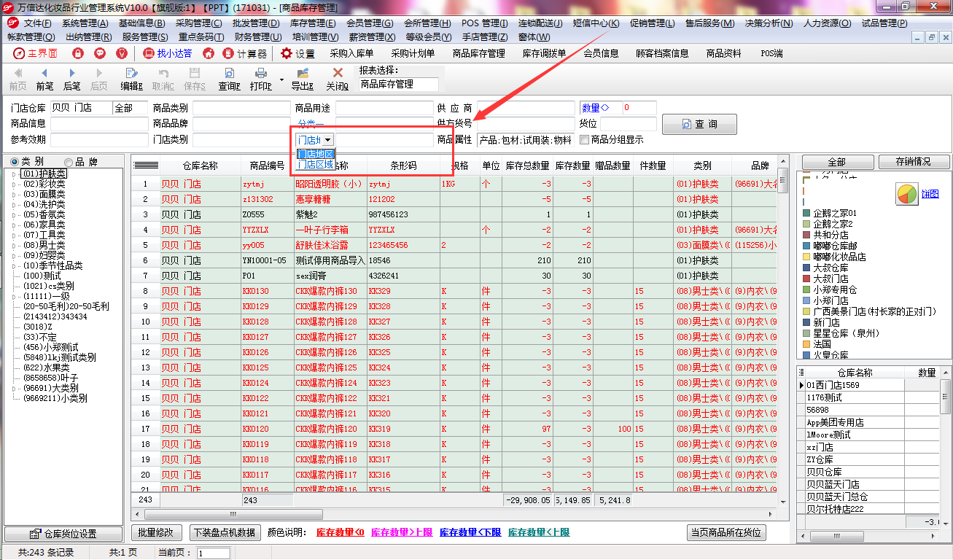Open the print options dropdown arrow

pyautogui.click(x=281, y=79)
